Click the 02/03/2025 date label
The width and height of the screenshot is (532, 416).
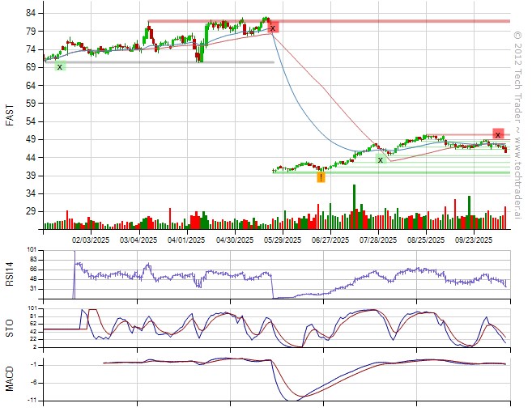(x=90, y=240)
